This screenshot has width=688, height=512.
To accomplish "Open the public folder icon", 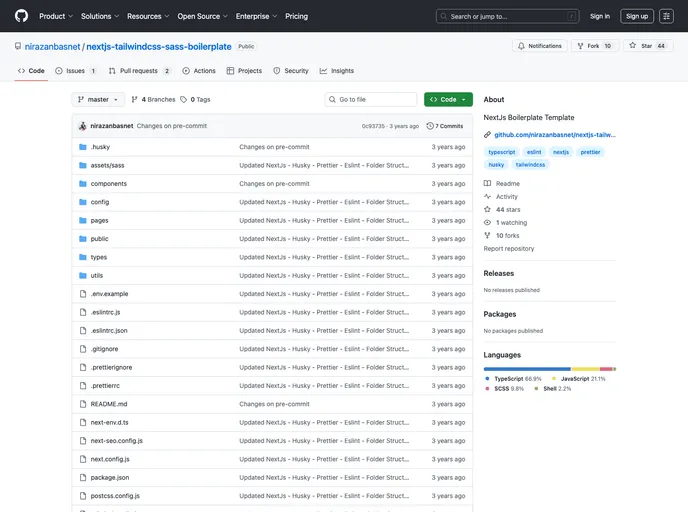I will pyautogui.click(x=82, y=239).
